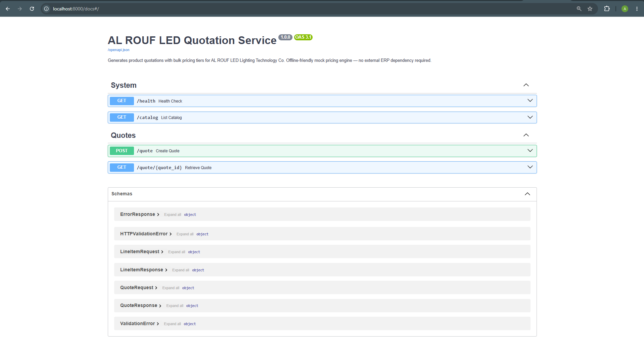Bookmark this page with the star
644x350 pixels.
(x=590, y=9)
